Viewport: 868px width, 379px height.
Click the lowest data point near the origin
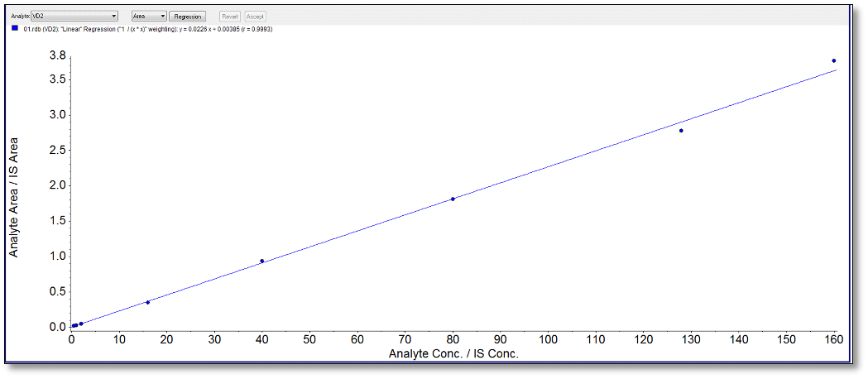coord(74,326)
